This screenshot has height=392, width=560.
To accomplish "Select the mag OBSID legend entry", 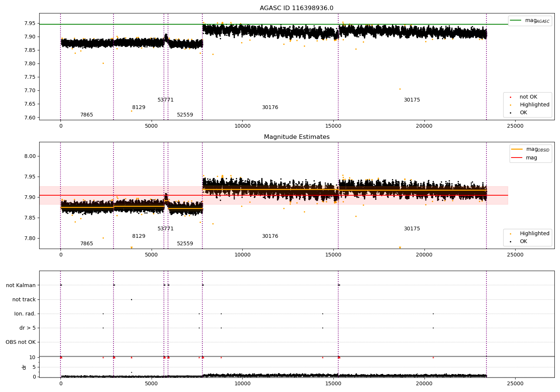I will coord(531,149).
